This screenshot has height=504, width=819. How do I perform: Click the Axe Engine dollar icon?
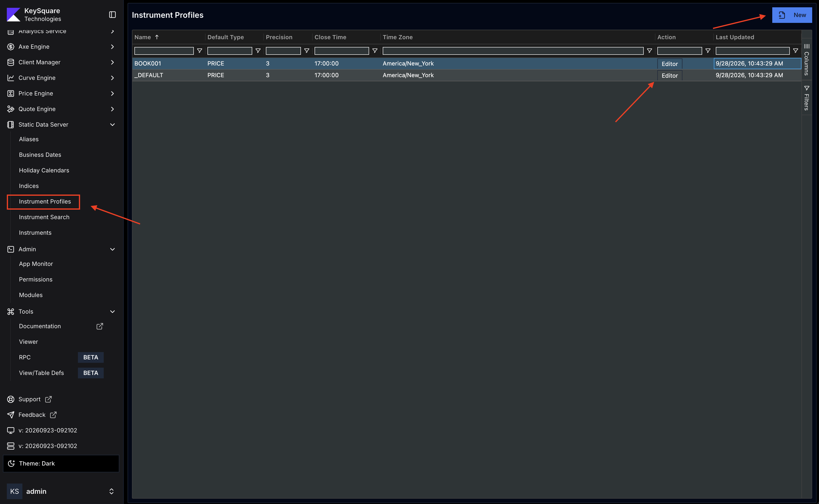[11, 47]
